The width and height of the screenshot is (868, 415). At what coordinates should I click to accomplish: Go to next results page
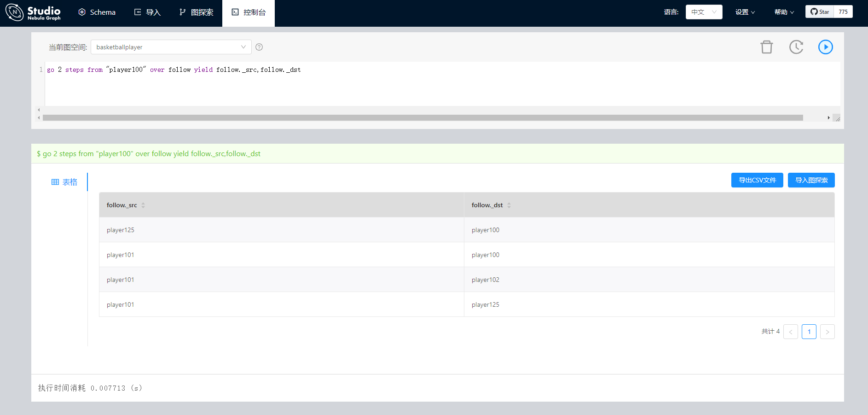(827, 332)
